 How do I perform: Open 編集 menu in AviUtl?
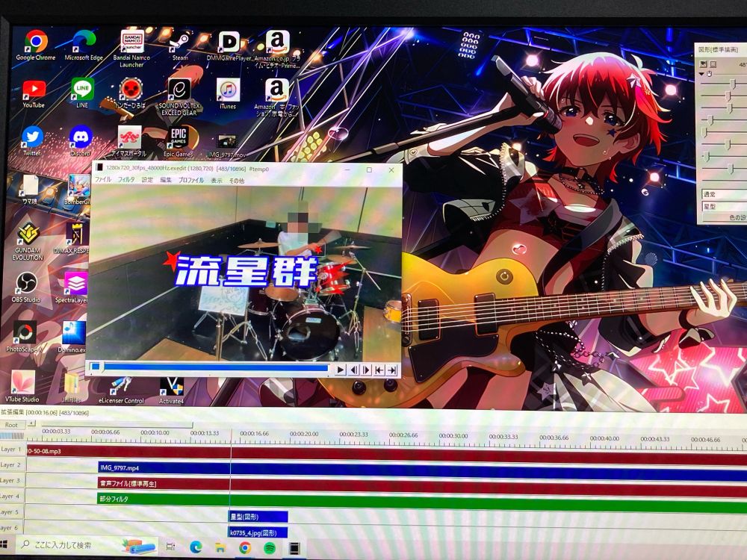click(166, 180)
